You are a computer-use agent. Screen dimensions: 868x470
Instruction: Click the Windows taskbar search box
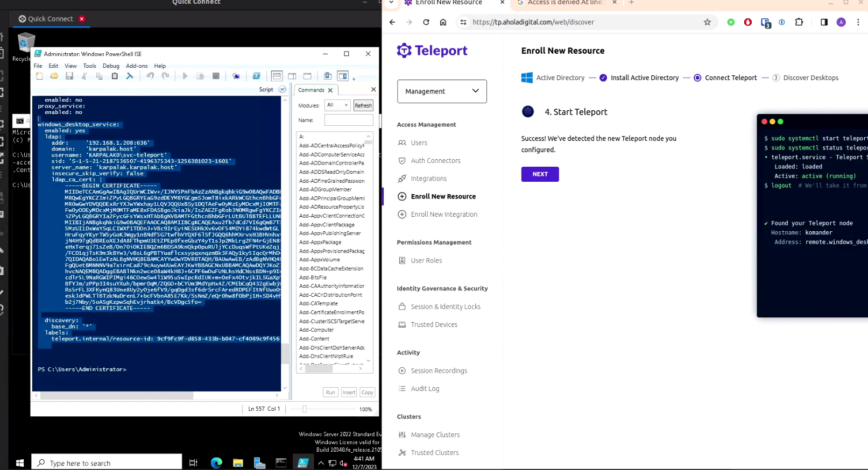[107, 463]
